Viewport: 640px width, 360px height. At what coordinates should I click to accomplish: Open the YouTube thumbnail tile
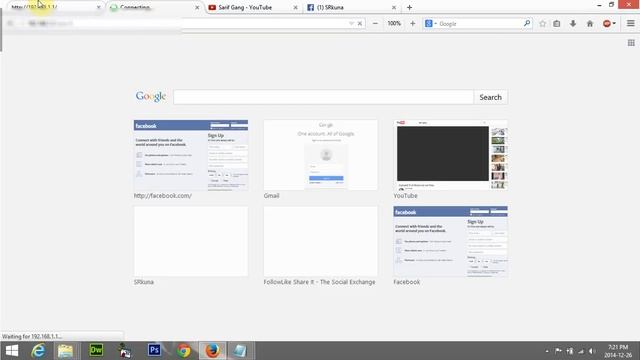click(451, 155)
